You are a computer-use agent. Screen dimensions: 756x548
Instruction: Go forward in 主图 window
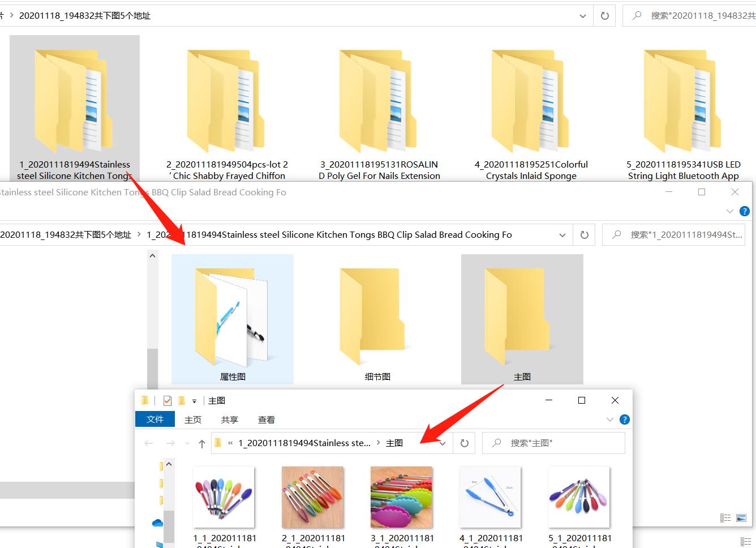(x=170, y=443)
